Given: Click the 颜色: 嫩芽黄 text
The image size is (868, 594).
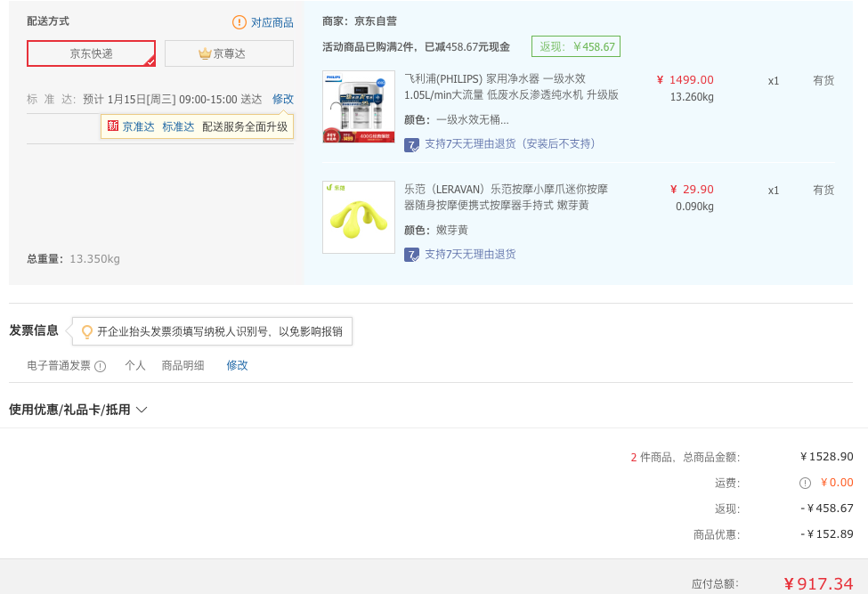Looking at the screenshot, I should [436, 231].
